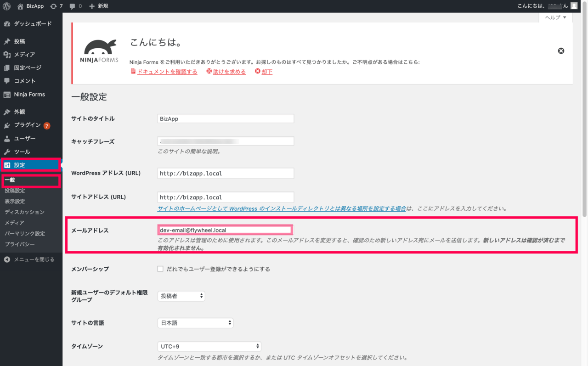Expand the ヘルプ help tab
The image size is (588, 366).
click(x=556, y=17)
